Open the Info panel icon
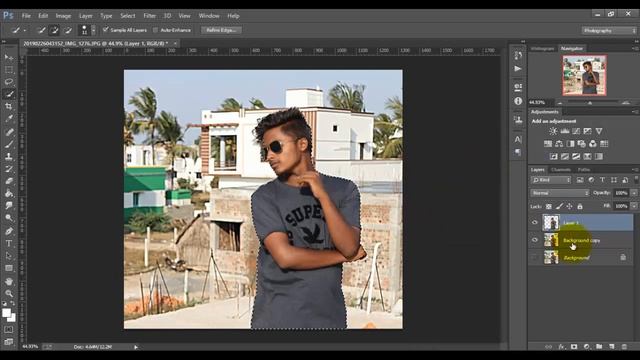The width and height of the screenshot is (640, 360). tap(518, 101)
